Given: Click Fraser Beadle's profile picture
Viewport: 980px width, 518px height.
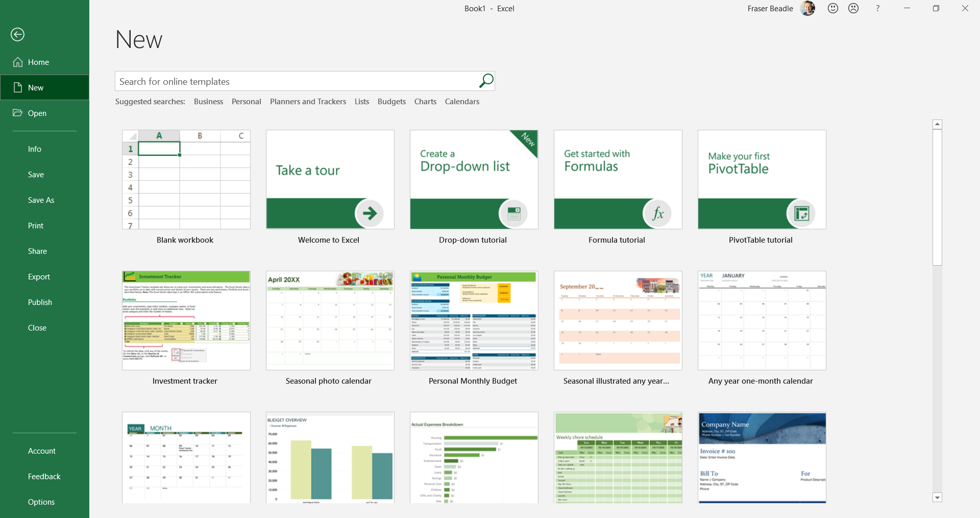Looking at the screenshot, I should point(807,8).
